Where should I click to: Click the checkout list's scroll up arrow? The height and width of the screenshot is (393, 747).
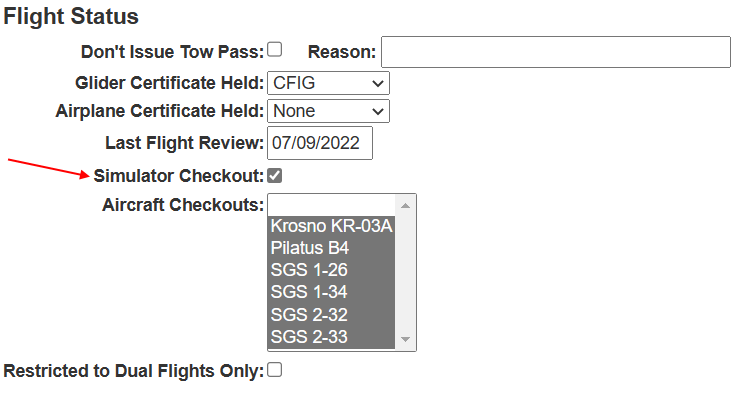pyautogui.click(x=405, y=205)
